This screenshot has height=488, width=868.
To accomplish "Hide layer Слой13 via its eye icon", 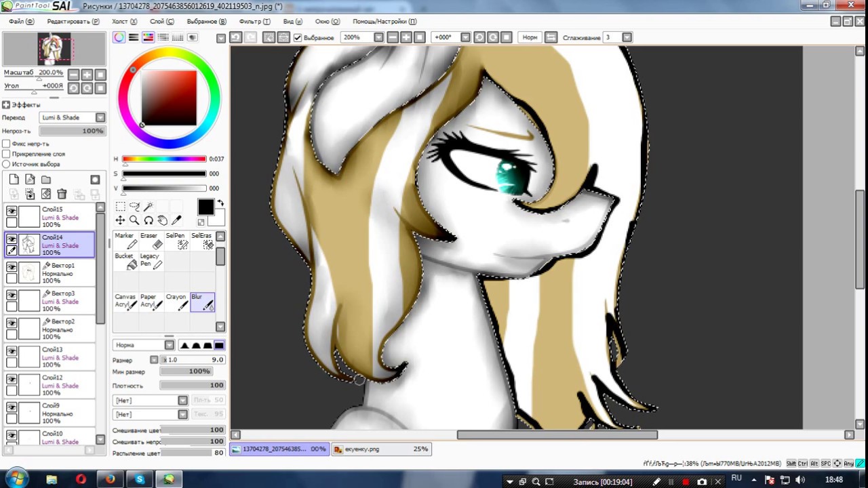I will pos(12,351).
